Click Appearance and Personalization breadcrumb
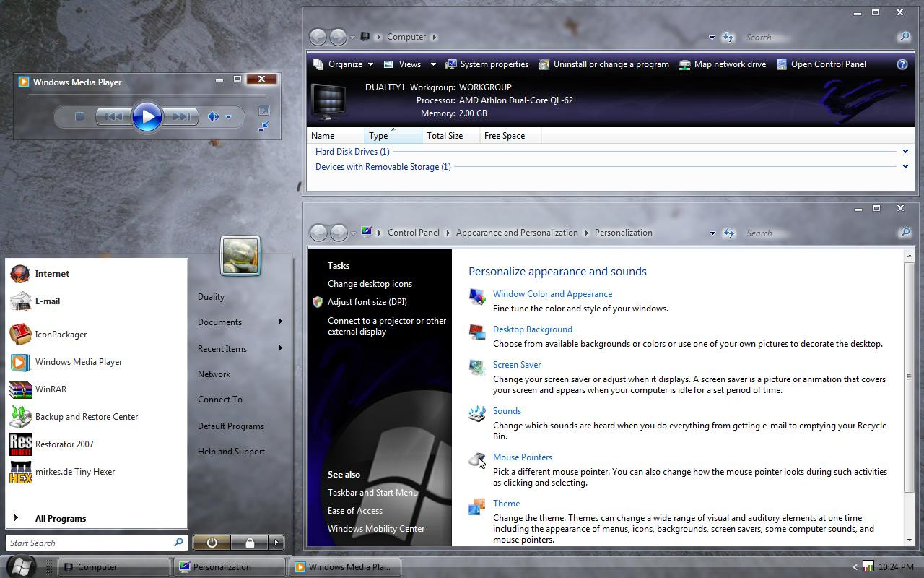The height and width of the screenshot is (578, 924). pos(517,233)
